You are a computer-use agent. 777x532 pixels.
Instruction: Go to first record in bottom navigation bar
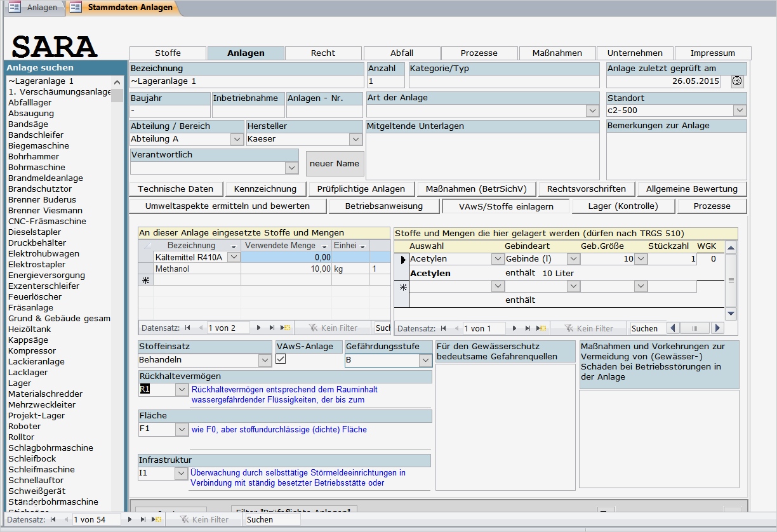pyautogui.click(x=53, y=519)
